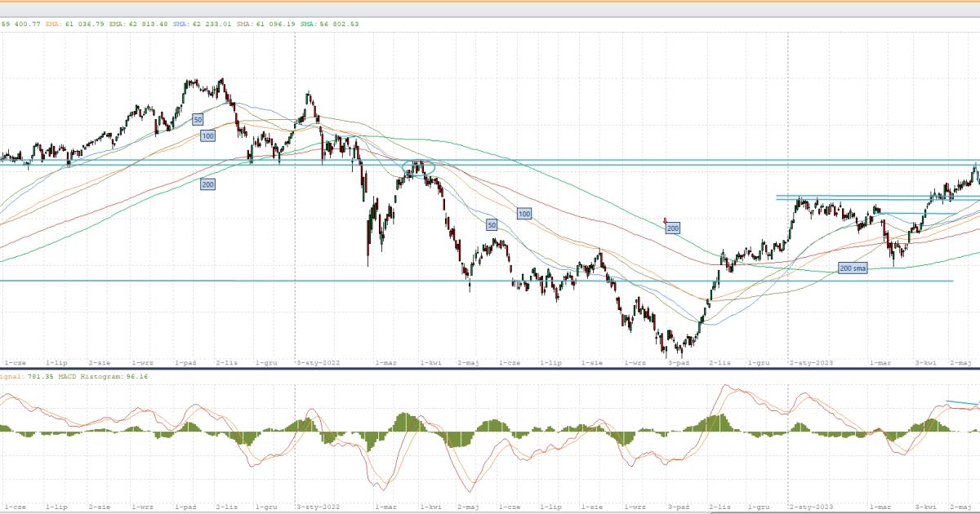Select the short blue trendline in MACD panel

(961, 403)
